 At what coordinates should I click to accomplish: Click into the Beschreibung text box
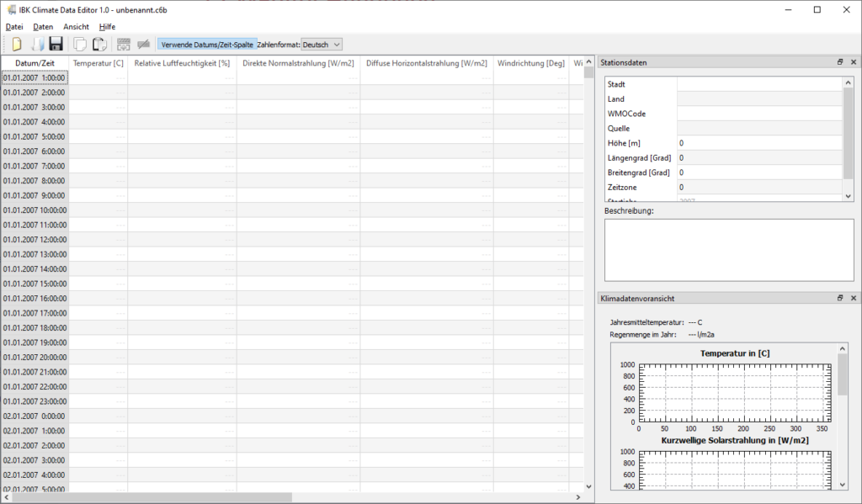pos(729,250)
